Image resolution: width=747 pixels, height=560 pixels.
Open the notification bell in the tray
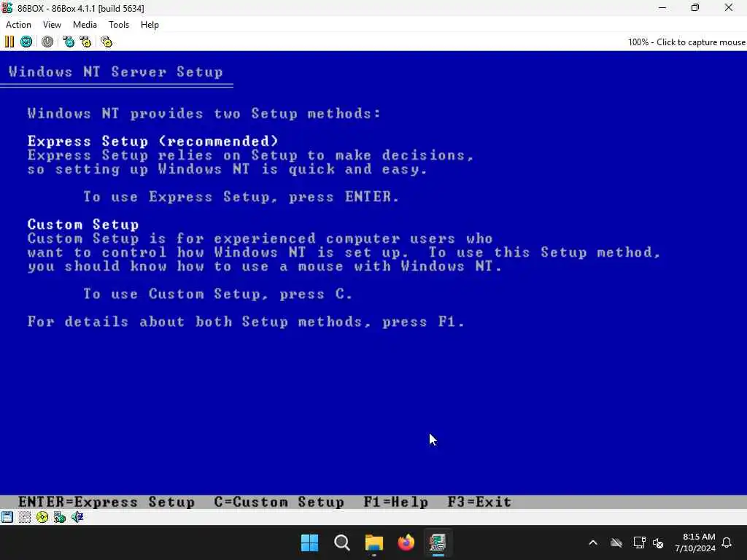[x=727, y=542]
